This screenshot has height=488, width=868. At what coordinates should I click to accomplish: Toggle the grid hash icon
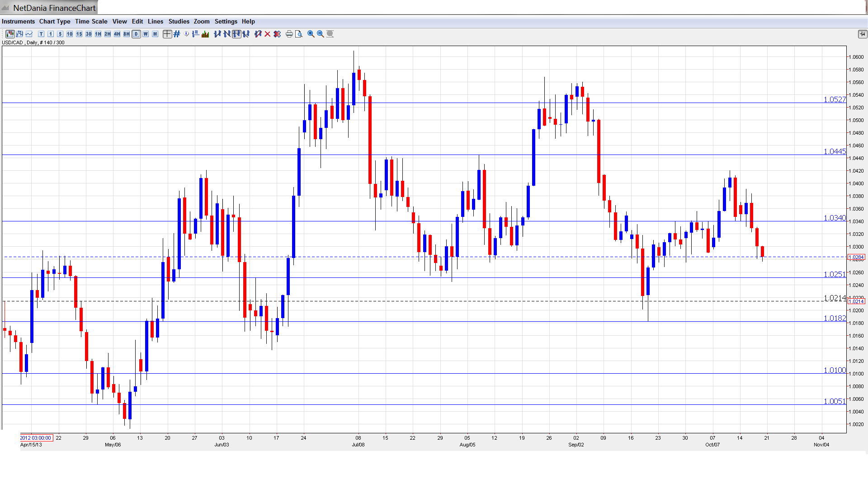point(177,34)
